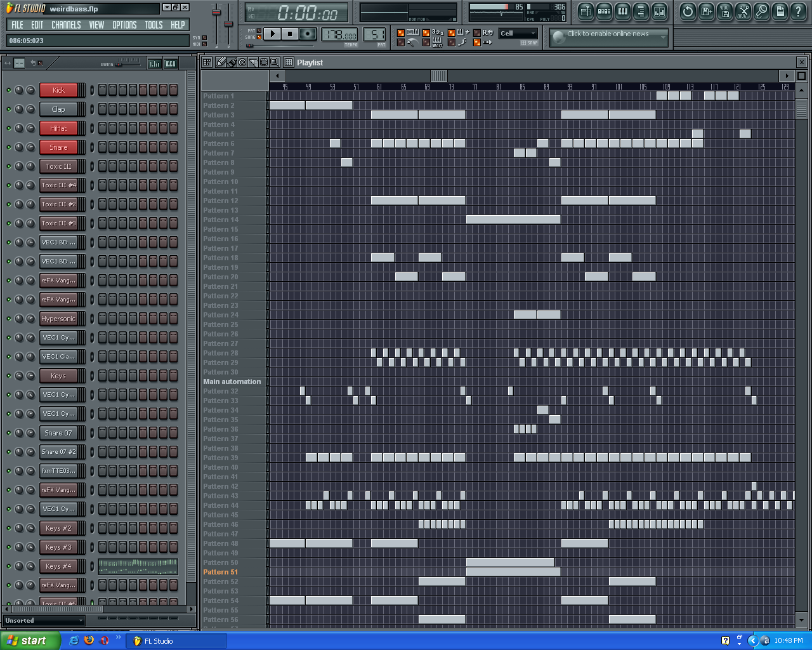Open the Unsorted channel group dropdown
The height and width of the screenshot is (650, 812).
[44, 621]
